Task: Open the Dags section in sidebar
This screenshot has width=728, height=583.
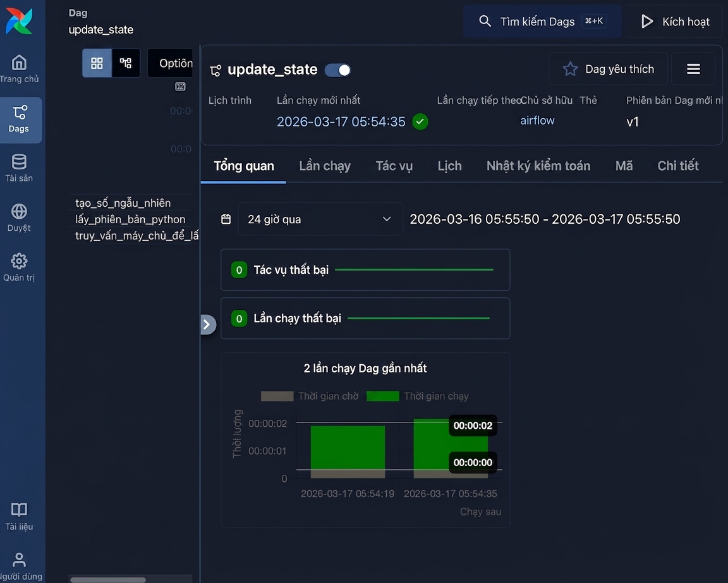Action: coord(19,120)
